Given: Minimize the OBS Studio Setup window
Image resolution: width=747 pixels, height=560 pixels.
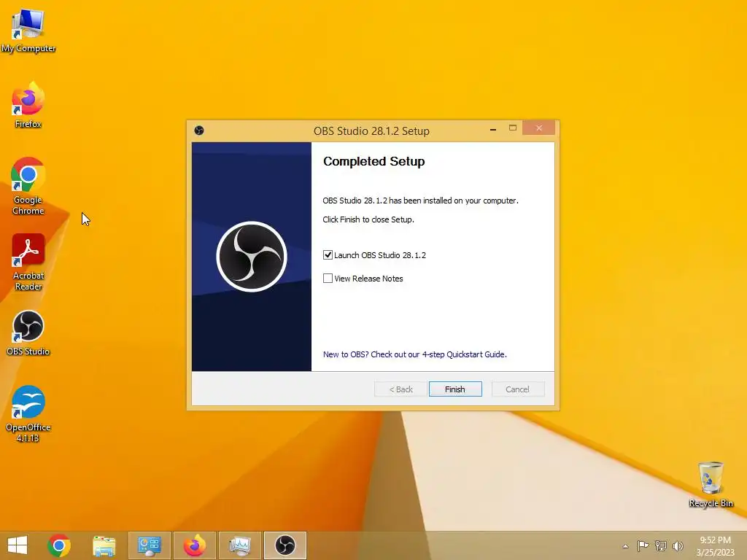Looking at the screenshot, I should pos(493,128).
